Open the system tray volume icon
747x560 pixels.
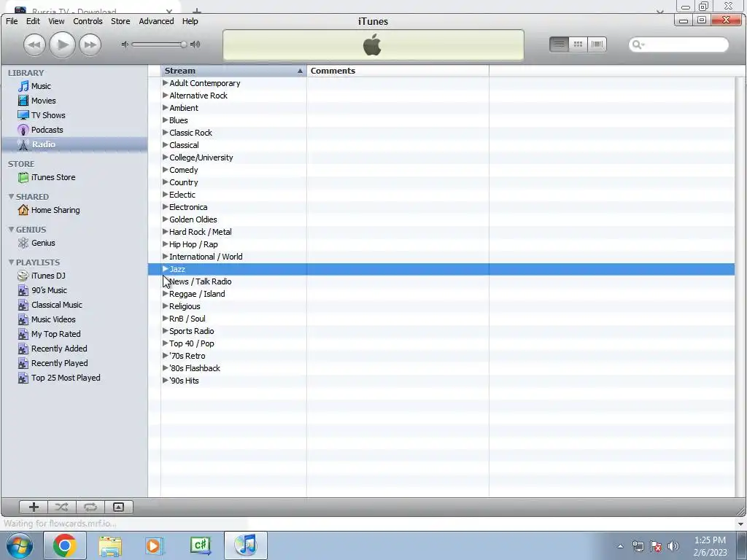click(673, 545)
